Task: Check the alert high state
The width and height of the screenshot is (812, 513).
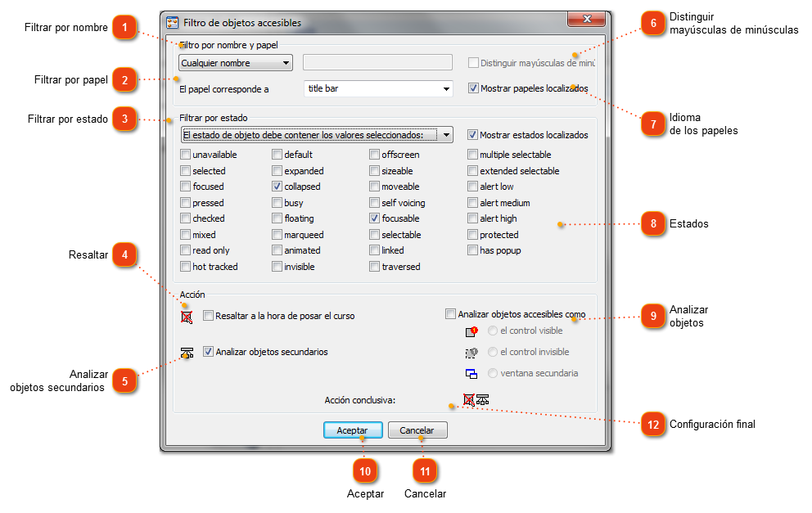Action: [x=472, y=218]
